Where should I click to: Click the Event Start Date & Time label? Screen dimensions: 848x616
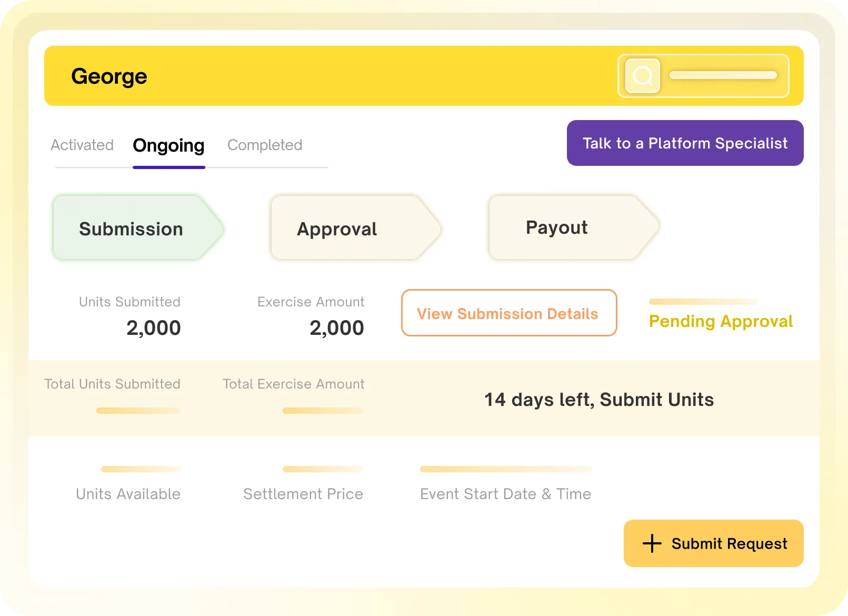(x=505, y=494)
